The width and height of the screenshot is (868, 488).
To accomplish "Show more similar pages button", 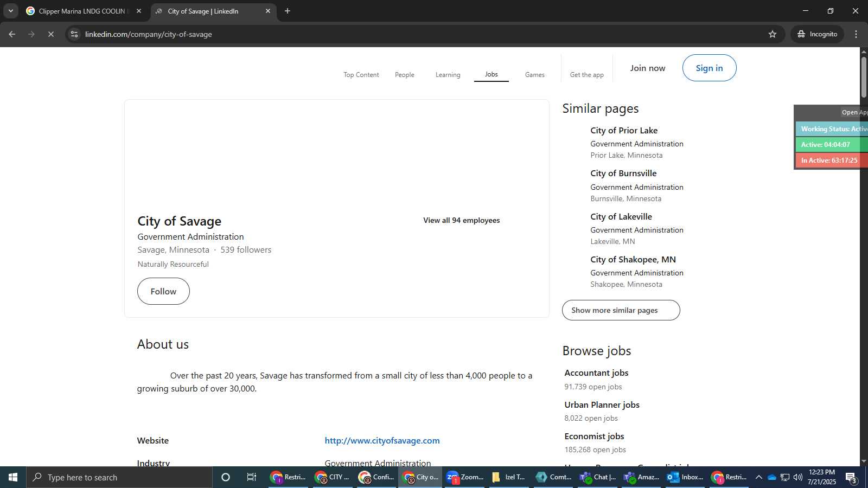I will [x=621, y=310].
